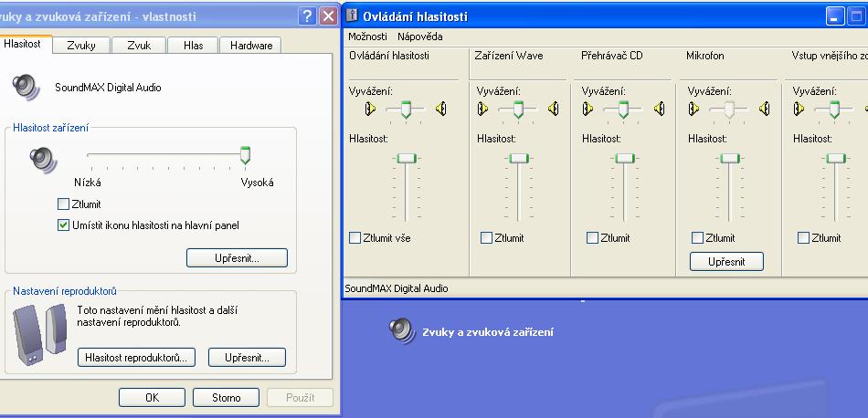Viewport: 868px width, 418px height.
Task: Click the Vysoká label
Action: (257, 183)
